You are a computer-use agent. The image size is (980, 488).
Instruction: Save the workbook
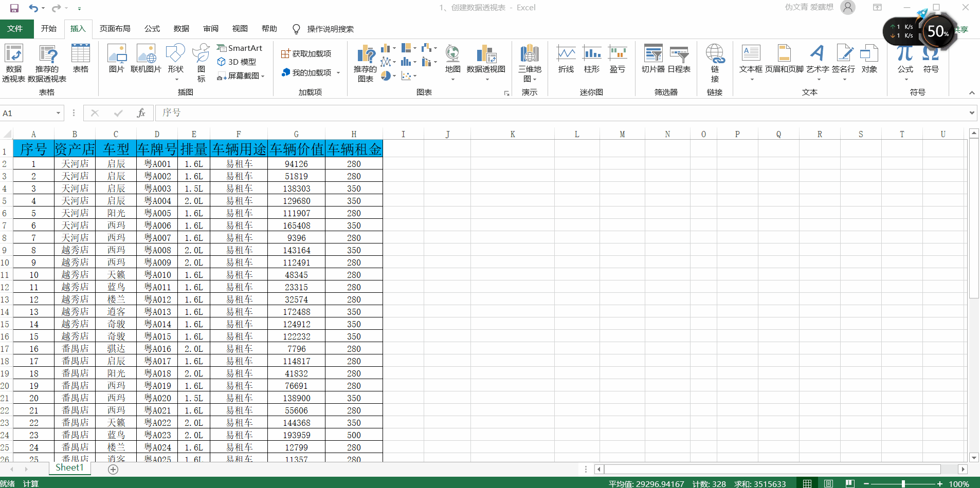point(14,8)
